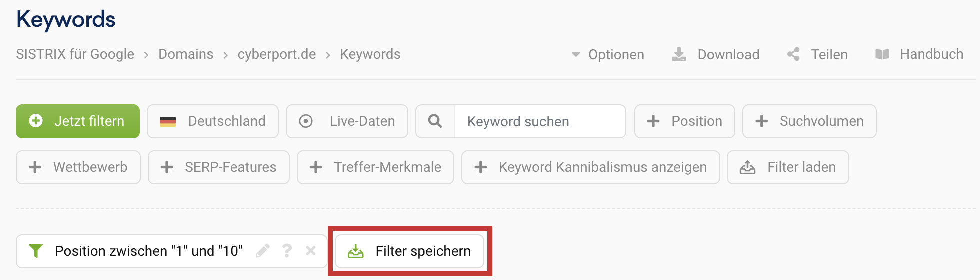Go to cyberport.de breadcrumb link

[277, 54]
